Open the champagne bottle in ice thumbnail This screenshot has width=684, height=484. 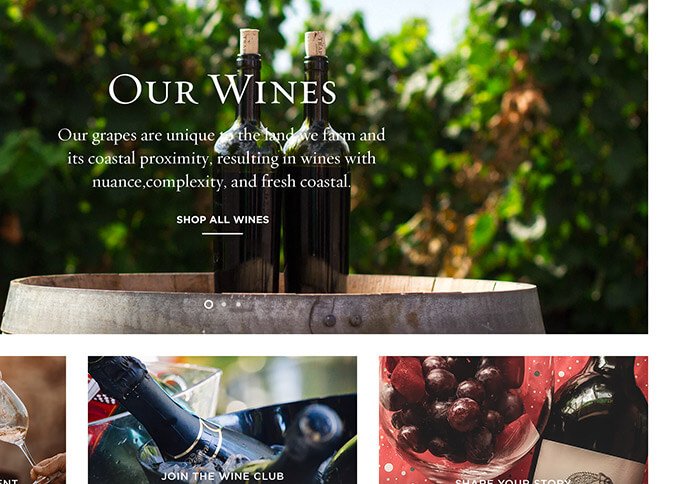[222, 420]
